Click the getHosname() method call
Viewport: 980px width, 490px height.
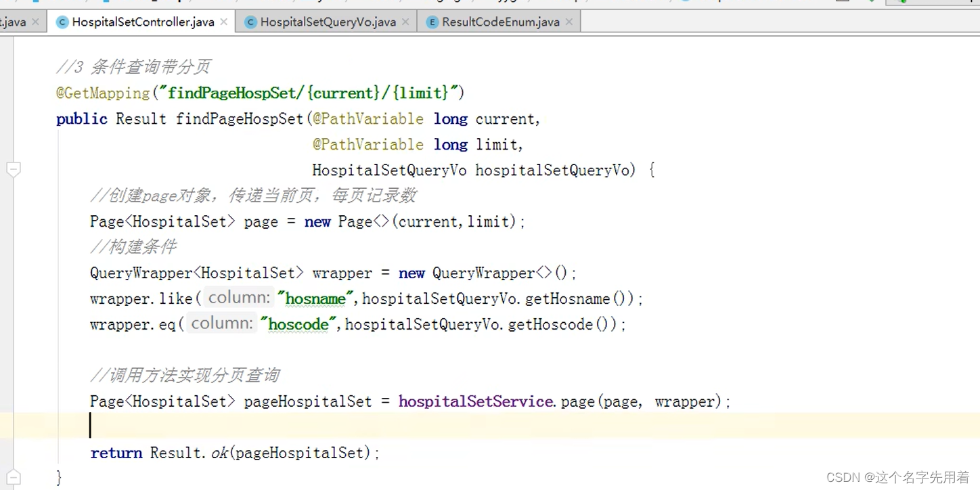tap(577, 298)
